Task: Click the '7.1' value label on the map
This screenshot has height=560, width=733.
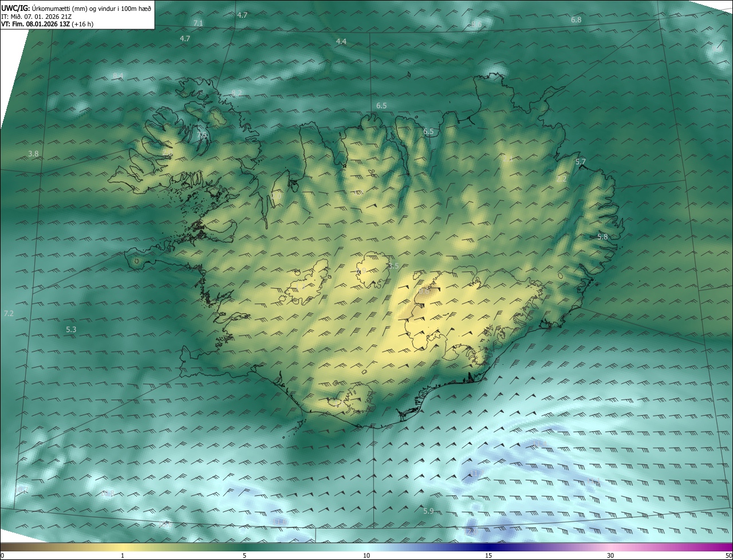Action: [x=198, y=23]
